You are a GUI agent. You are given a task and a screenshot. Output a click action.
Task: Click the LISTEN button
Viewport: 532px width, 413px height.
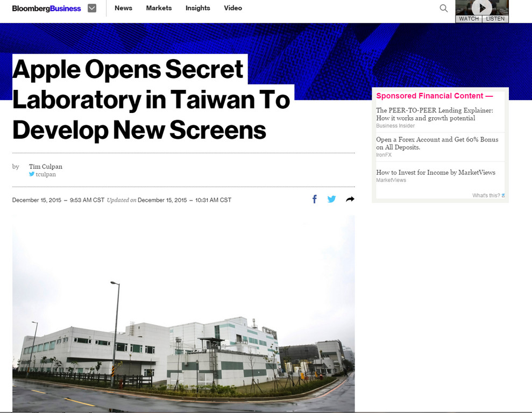[x=495, y=19]
